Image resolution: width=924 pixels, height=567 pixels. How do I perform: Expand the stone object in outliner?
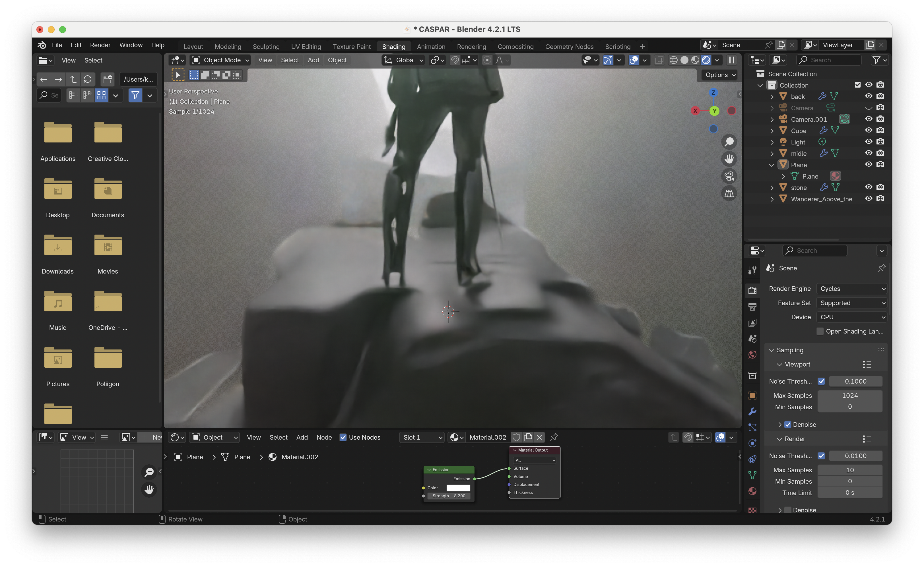(x=772, y=188)
